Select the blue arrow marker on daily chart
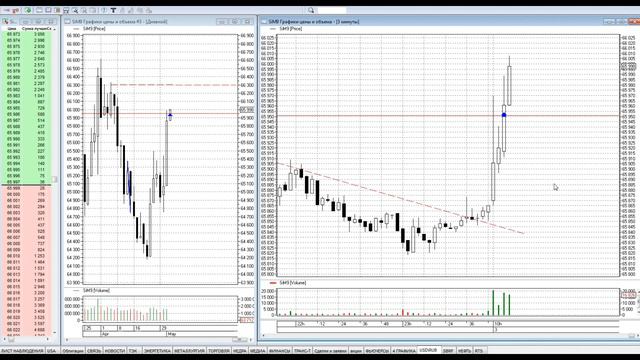Screen dimensions: 640x360 (x=170, y=115)
